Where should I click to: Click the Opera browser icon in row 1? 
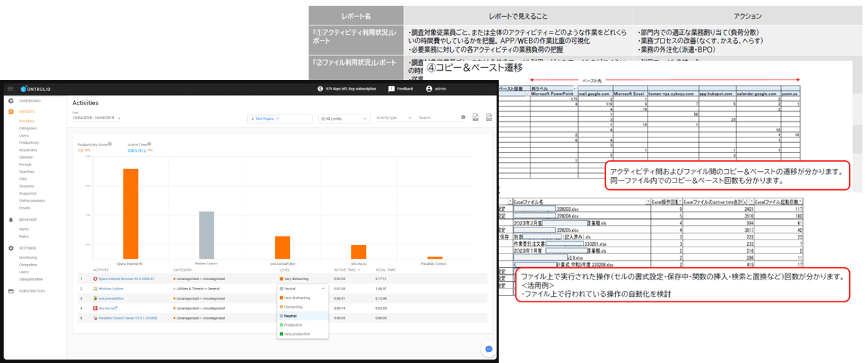(x=95, y=278)
